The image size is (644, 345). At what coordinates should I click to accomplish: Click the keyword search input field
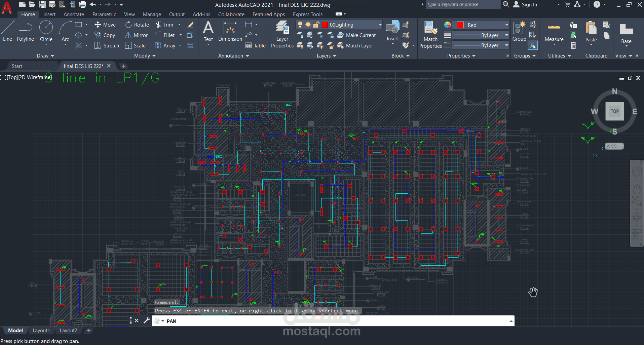pyautogui.click(x=463, y=4)
